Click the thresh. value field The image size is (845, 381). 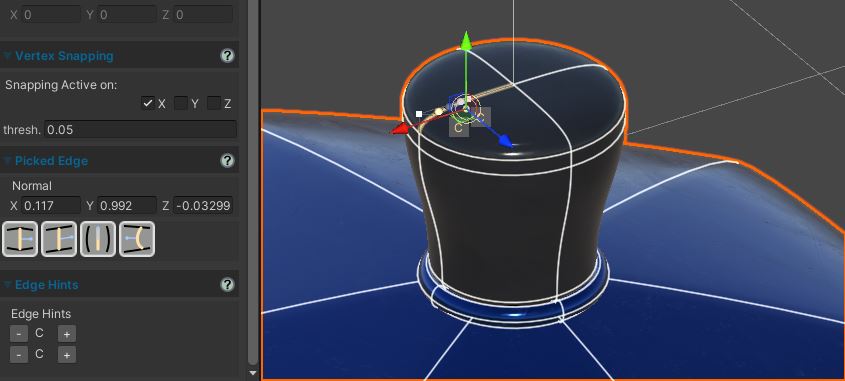(140, 129)
